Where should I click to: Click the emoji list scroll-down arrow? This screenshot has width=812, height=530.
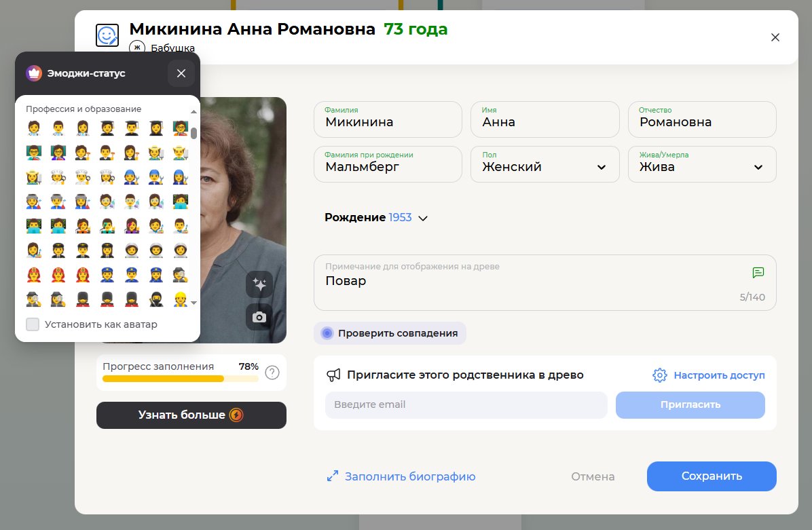tap(193, 303)
